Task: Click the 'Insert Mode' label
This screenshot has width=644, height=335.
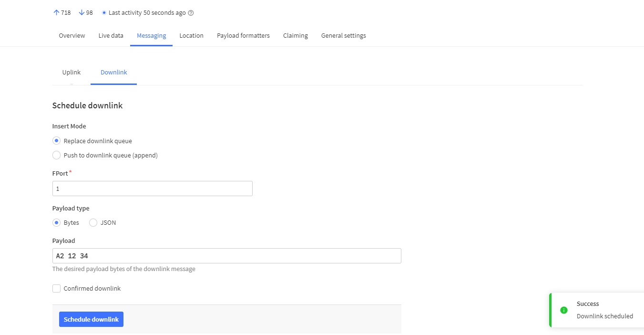Action: tap(69, 126)
